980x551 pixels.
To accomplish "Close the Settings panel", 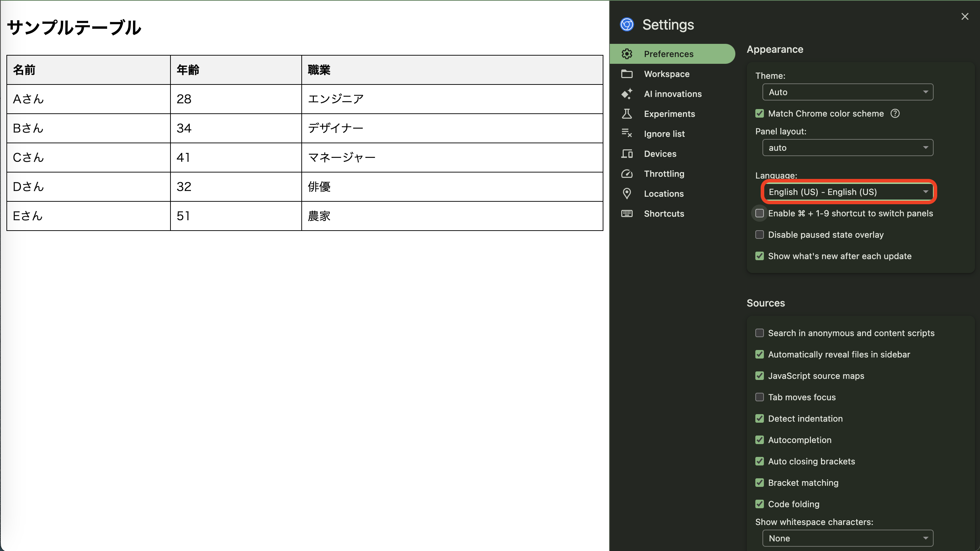I will (x=965, y=16).
